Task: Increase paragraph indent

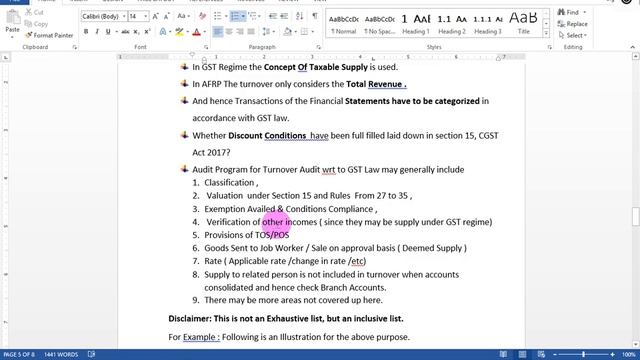Action: [x=284, y=16]
